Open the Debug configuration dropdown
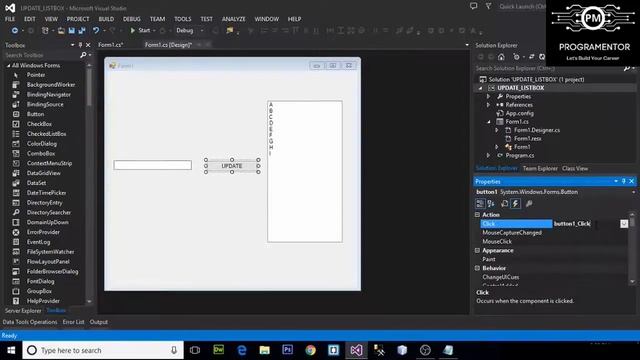 click(x=202, y=31)
